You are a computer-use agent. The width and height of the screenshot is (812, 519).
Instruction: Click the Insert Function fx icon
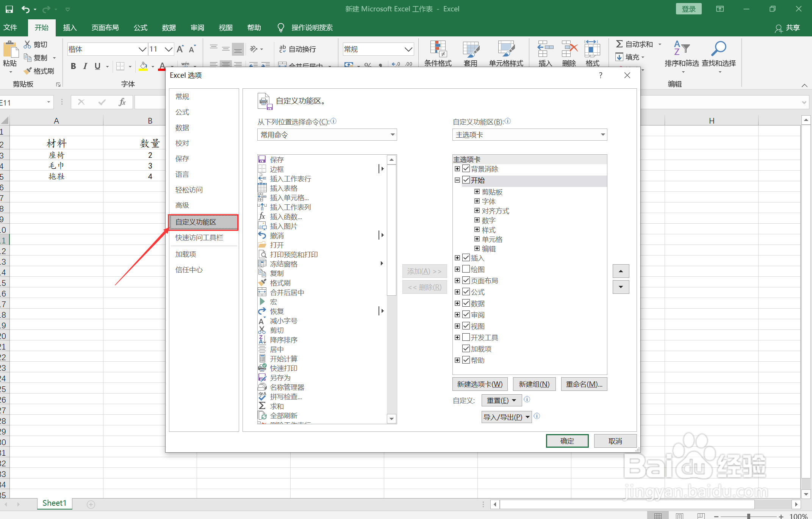[122, 102]
